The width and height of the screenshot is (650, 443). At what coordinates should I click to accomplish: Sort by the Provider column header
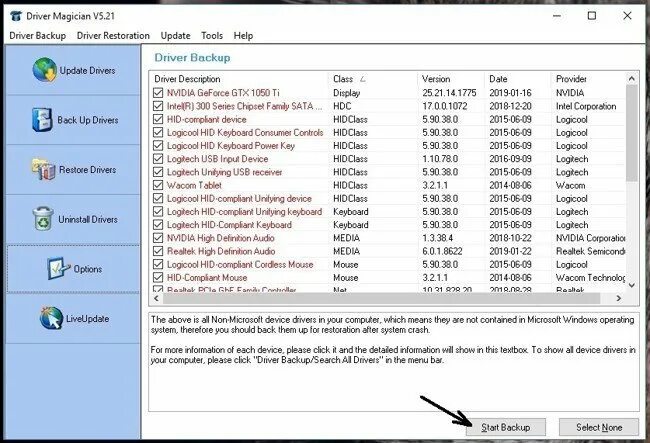pyautogui.click(x=589, y=79)
